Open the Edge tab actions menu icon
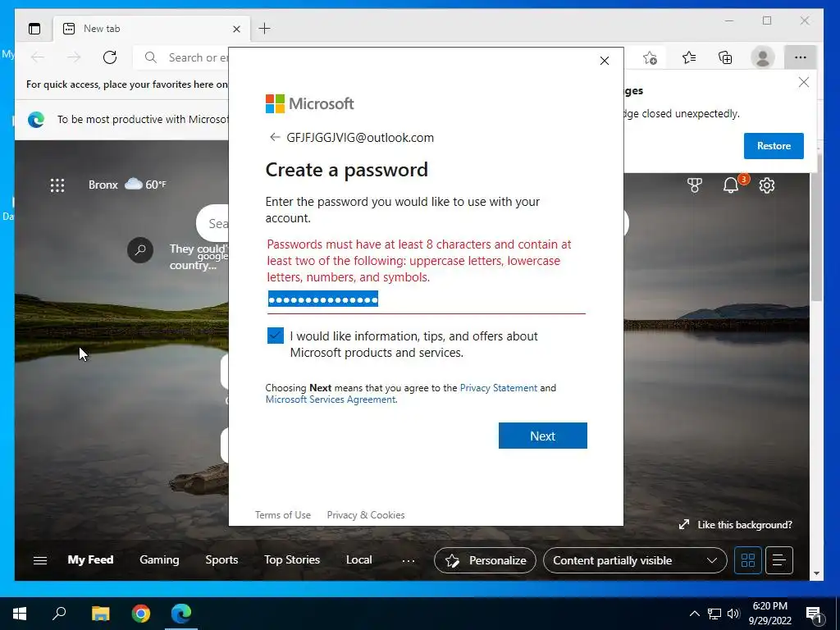 (x=34, y=29)
